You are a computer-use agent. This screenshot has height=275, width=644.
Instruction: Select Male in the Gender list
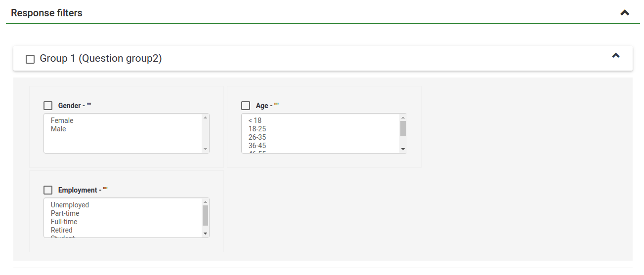[58, 129]
